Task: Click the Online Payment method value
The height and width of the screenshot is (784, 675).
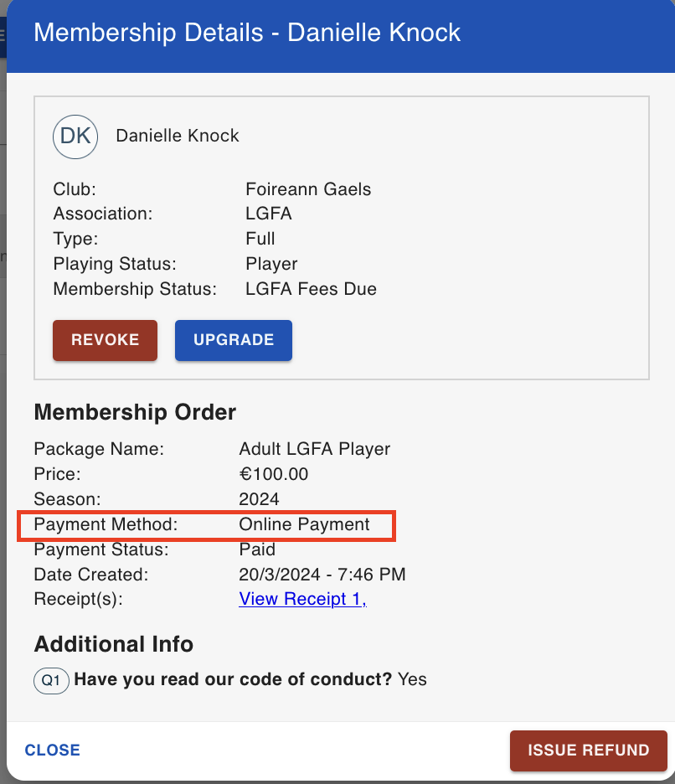Action: [305, 524]
